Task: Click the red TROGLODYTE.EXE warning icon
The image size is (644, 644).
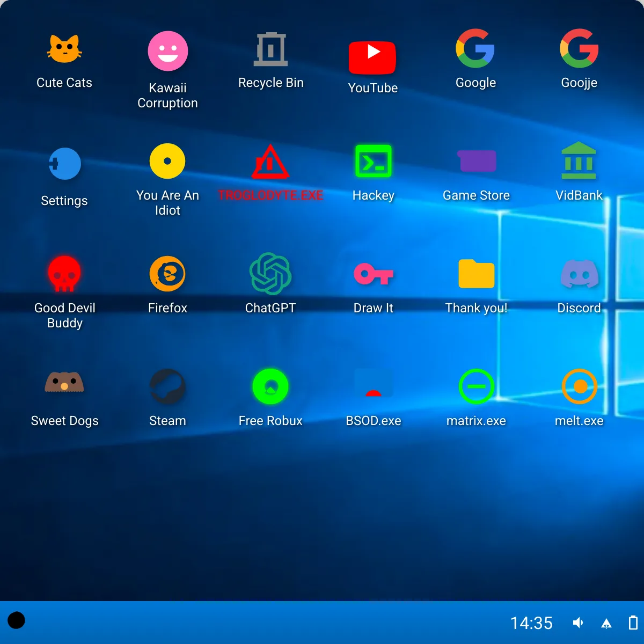Action: (270, 162)
